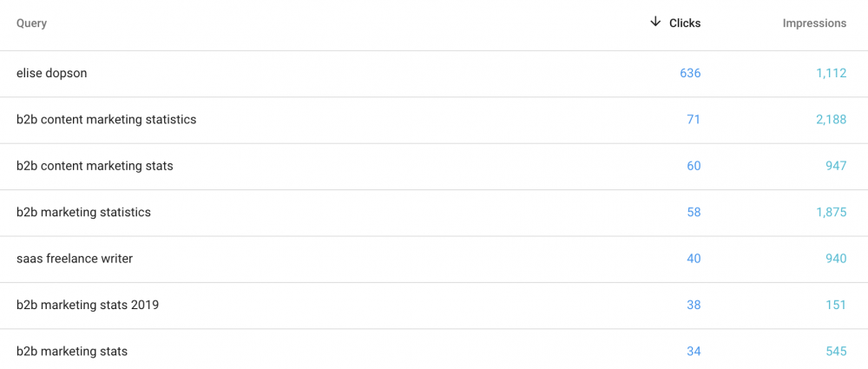Open 'b2b content marketing stats' query
Image resolution: width=868 pixels, height=369 pixels.
click(95, 166)
